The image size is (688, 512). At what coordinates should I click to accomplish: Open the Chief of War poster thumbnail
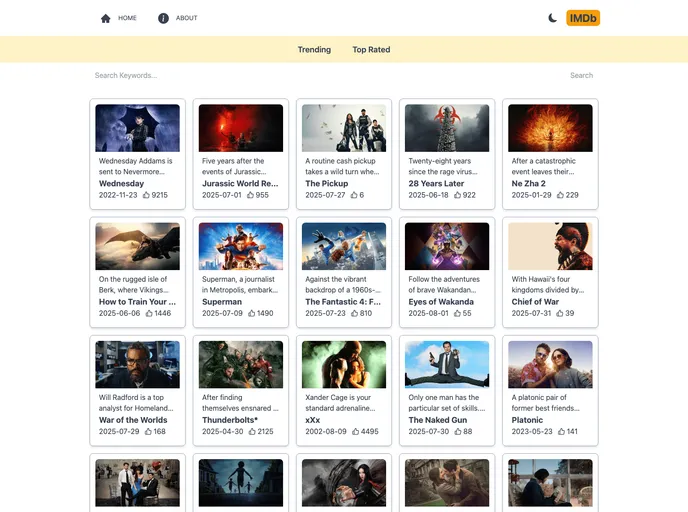coord(550,246)
